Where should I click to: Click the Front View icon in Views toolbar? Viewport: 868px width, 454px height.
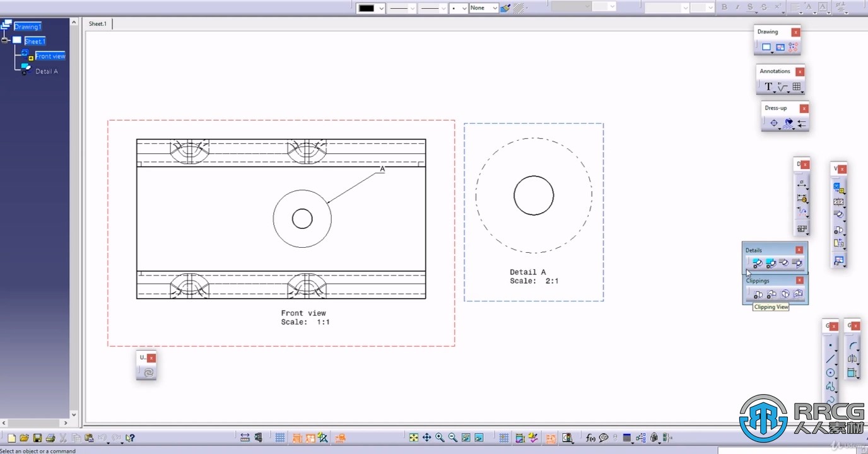click(838, 187)
